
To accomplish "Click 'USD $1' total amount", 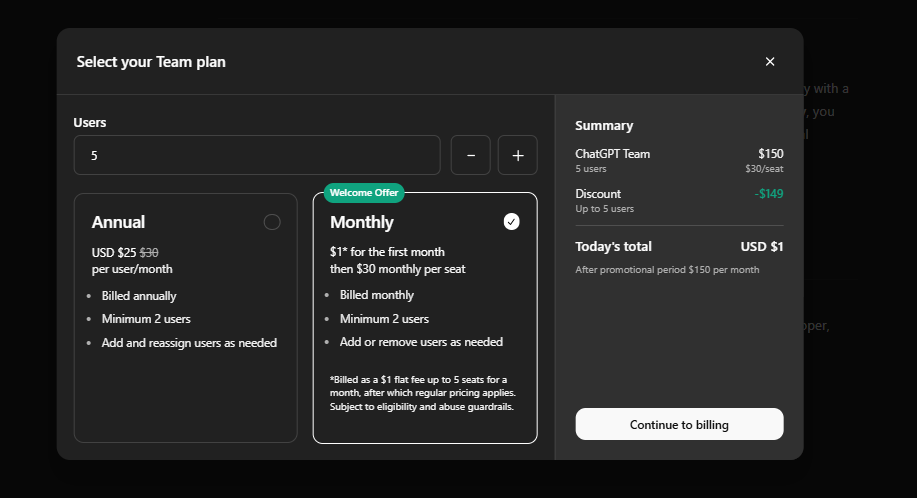I will [x=761, y=247].
